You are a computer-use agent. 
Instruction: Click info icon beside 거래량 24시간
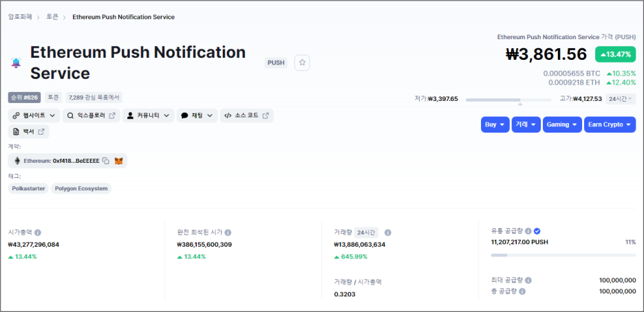pos(388,232)
